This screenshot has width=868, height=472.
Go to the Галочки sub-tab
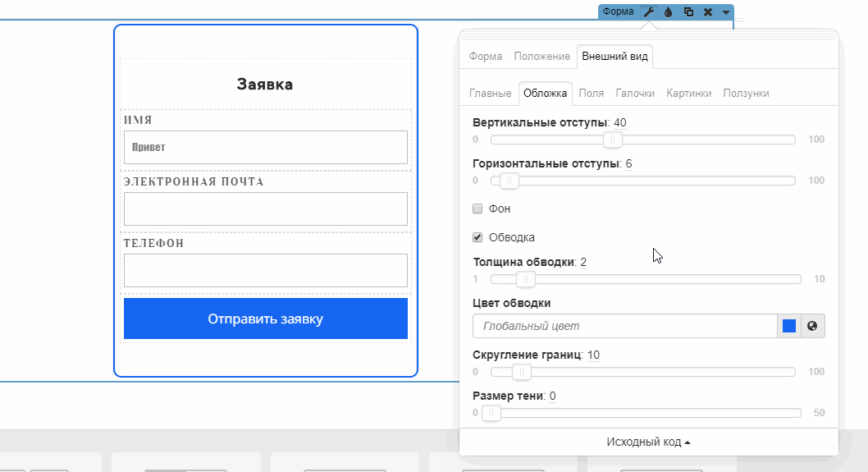635,94
